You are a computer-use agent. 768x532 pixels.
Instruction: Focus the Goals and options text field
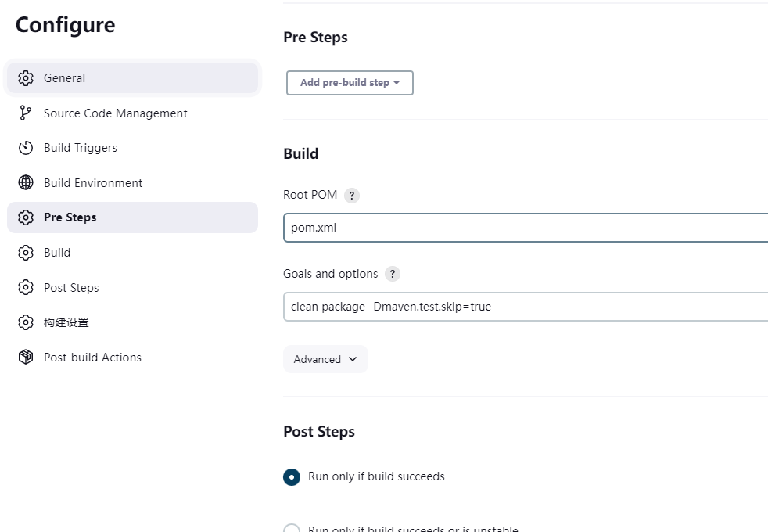tap(524, 307)
